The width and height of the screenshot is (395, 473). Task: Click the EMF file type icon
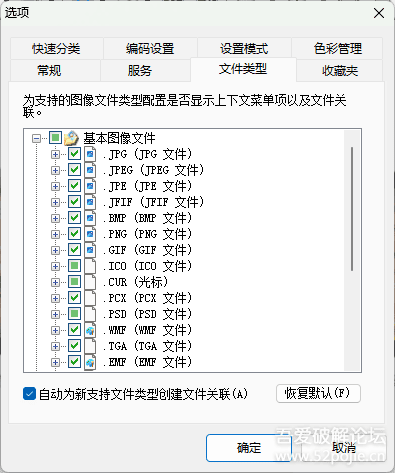coord(90,362)
